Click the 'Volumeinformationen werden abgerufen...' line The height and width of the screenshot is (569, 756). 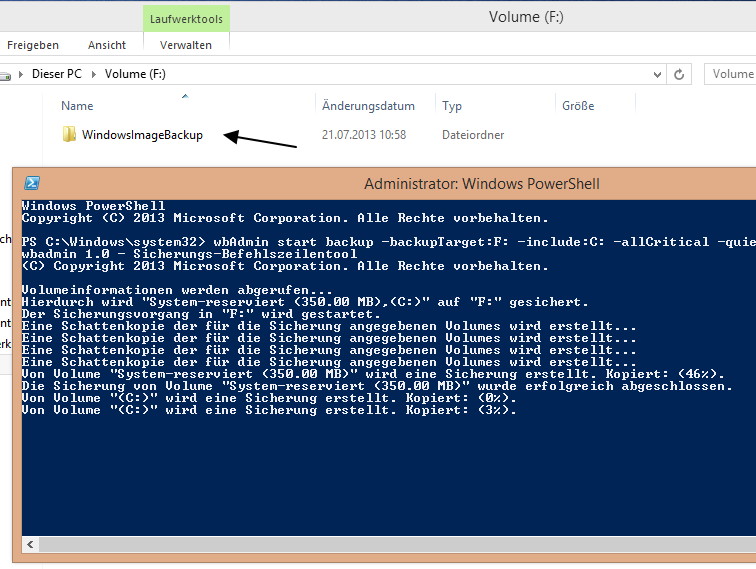coord(177,290)
